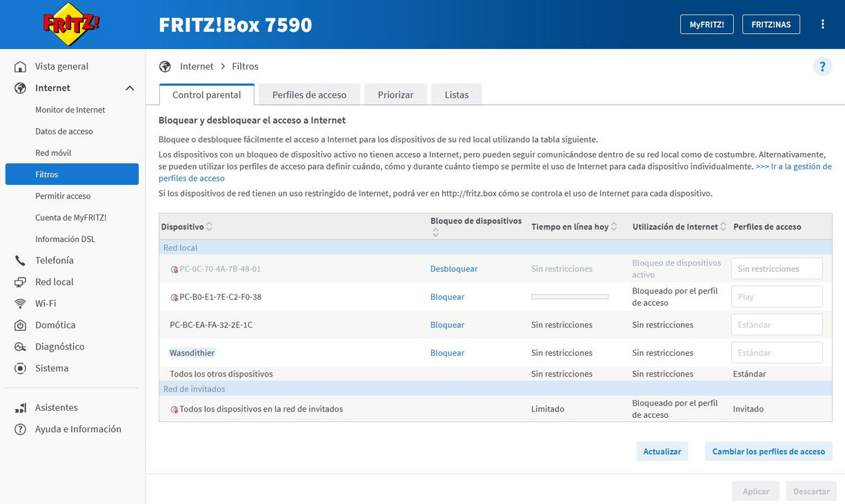Open the three-dot options menu

[822, 24]
